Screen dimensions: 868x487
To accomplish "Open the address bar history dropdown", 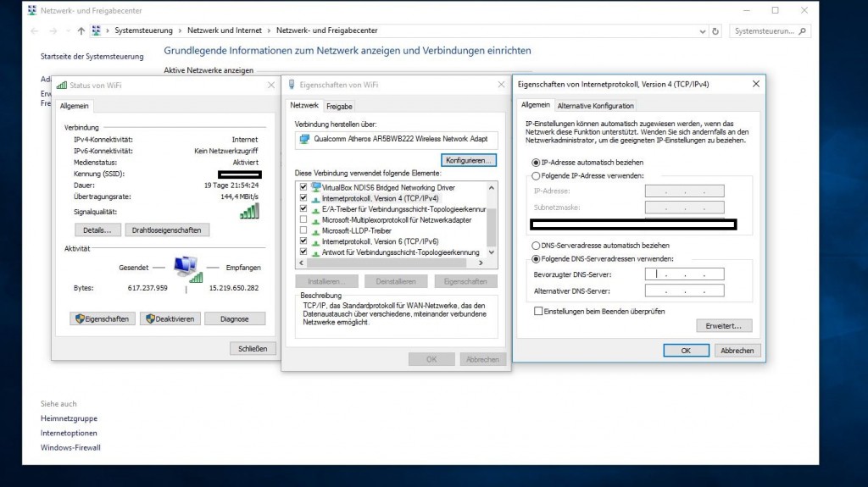I will click(x=704, y=30).
